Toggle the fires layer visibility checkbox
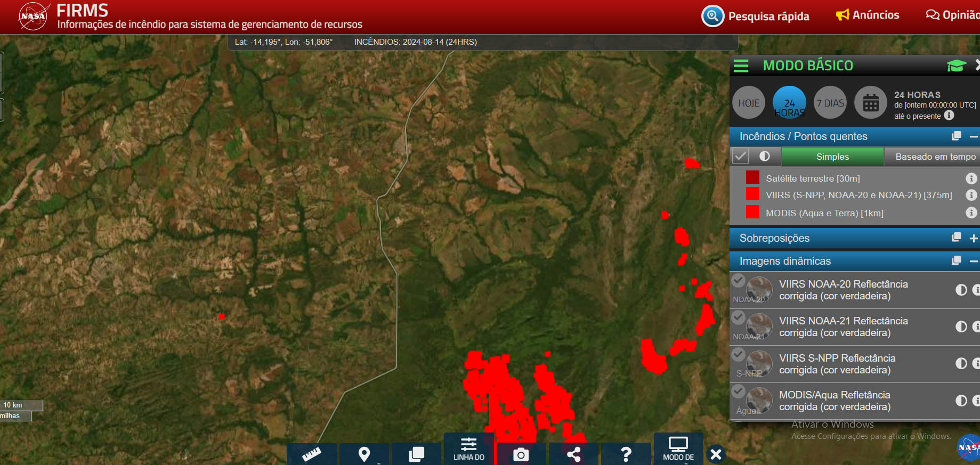The height and width of the screenshot is (465, 980). click(740, 157)
